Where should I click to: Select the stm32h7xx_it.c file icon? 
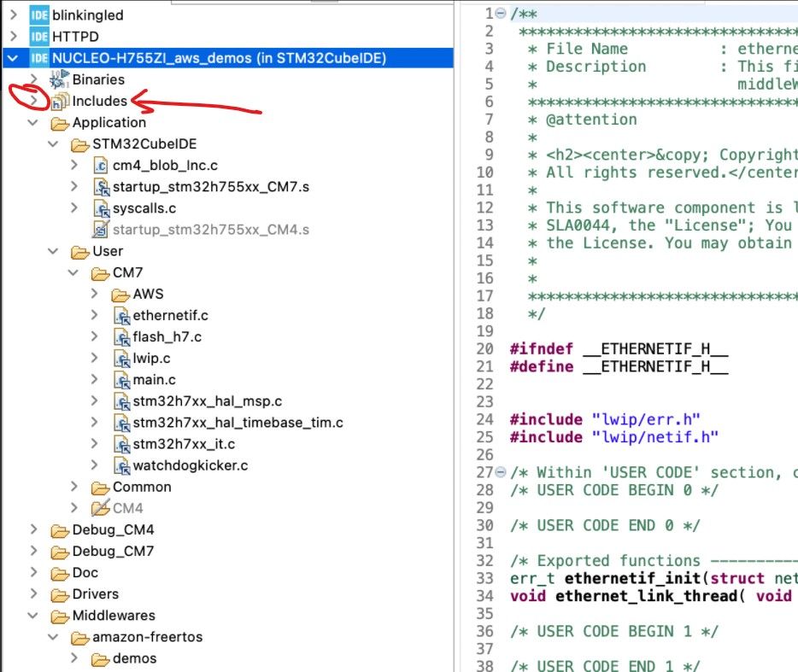(x=121, y=444)
